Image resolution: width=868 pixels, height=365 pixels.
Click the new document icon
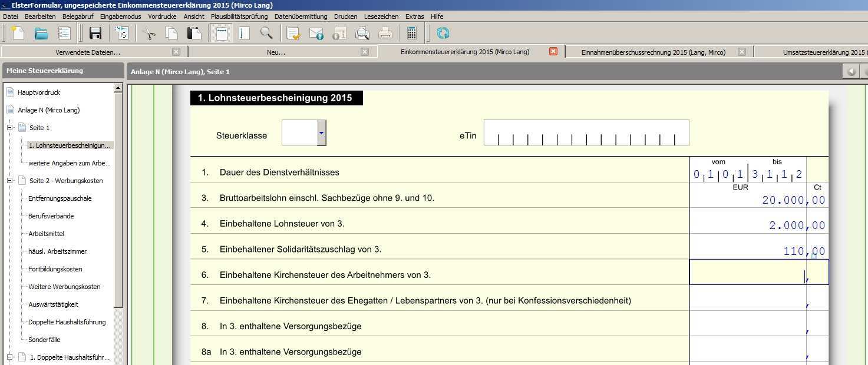pos(18,33)
